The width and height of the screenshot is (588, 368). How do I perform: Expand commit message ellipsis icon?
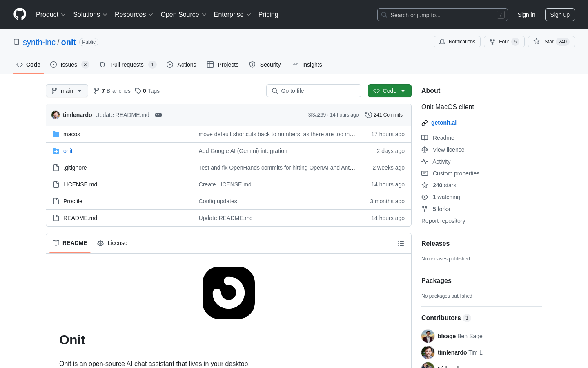[158, 115]
